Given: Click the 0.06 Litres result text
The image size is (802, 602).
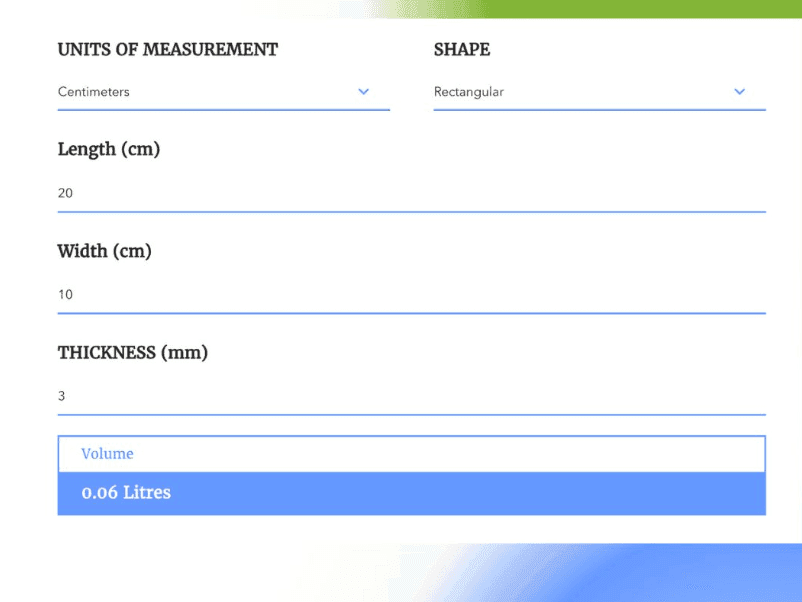Looking at the screenshot, I should pyautogui.click(x=126, y=493).
